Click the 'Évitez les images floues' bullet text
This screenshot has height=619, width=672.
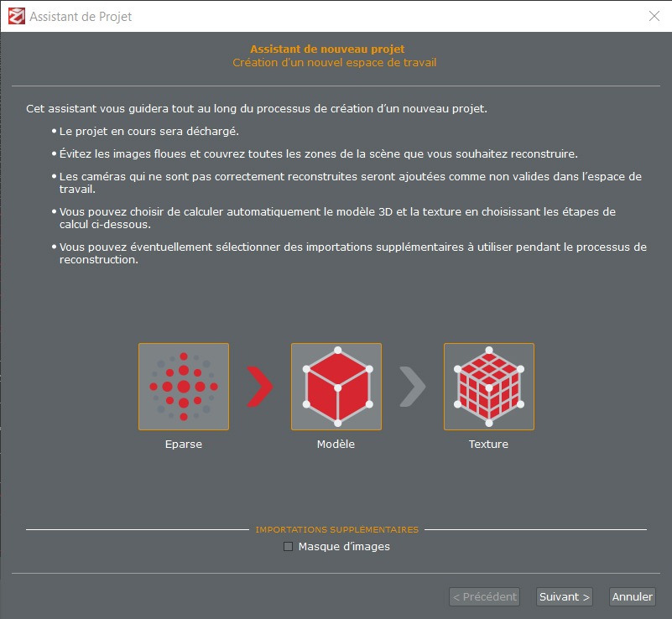[319, 153]
